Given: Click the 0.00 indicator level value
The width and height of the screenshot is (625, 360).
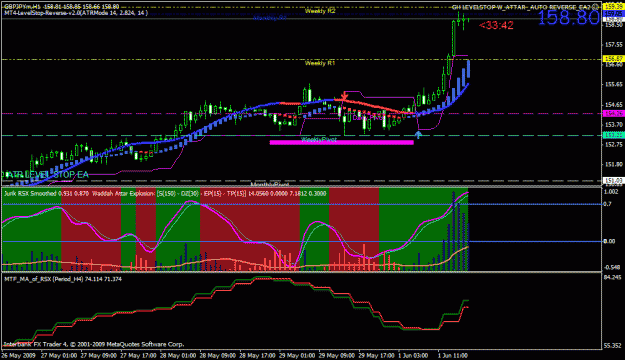Looking at the screenshot, I should [609, 241].
